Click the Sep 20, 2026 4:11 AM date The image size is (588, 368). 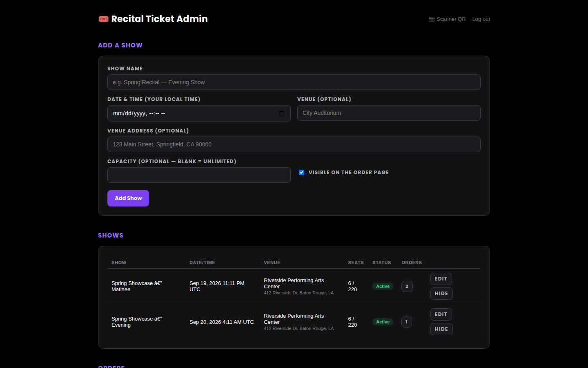pyautogui.click(x=222, y=322)
